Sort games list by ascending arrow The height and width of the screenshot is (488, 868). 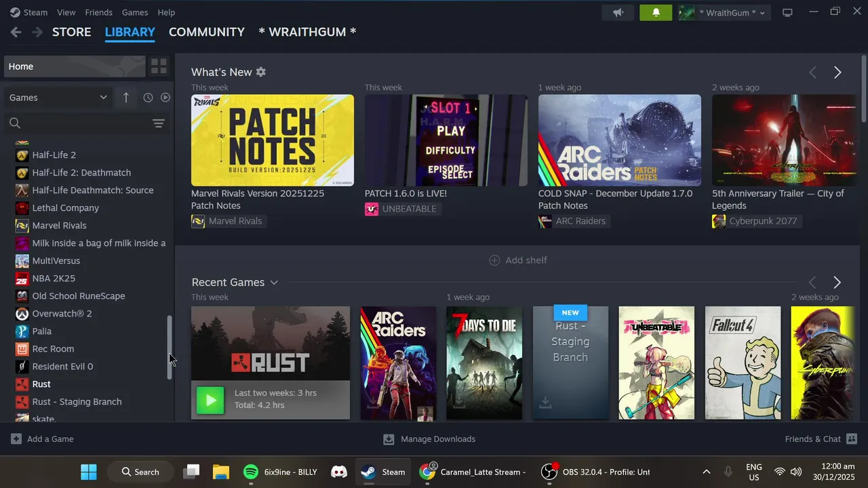pyautogui.click(x=125, y=98)
